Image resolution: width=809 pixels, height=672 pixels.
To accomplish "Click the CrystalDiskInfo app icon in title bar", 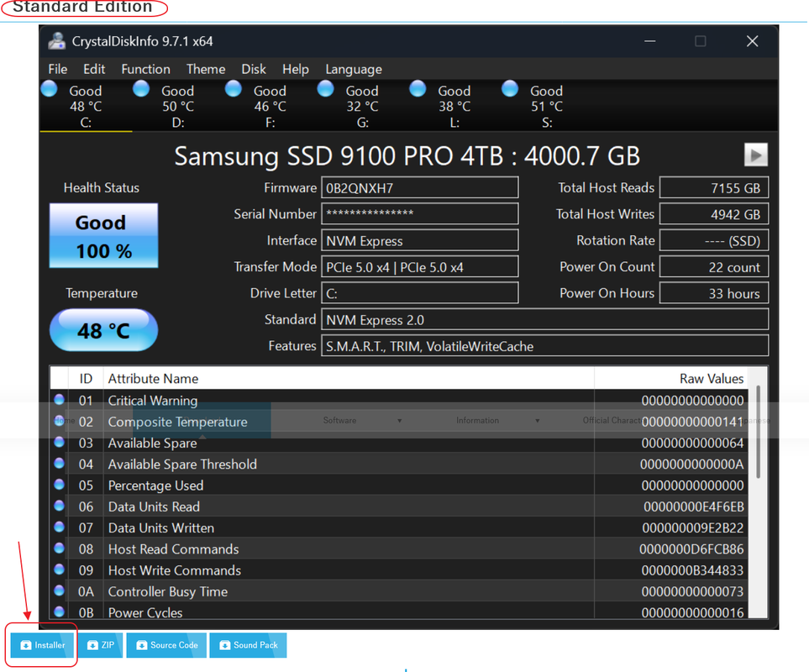I will (57, 41).
